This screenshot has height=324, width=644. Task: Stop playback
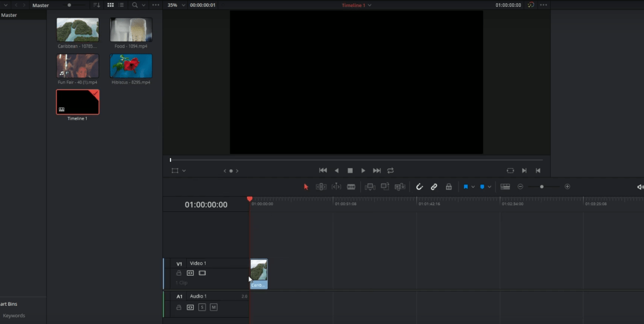click(x=350, y=170)
